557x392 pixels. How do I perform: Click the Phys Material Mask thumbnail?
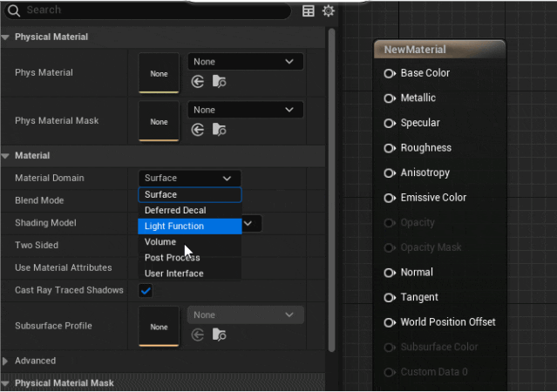(159, 121)
